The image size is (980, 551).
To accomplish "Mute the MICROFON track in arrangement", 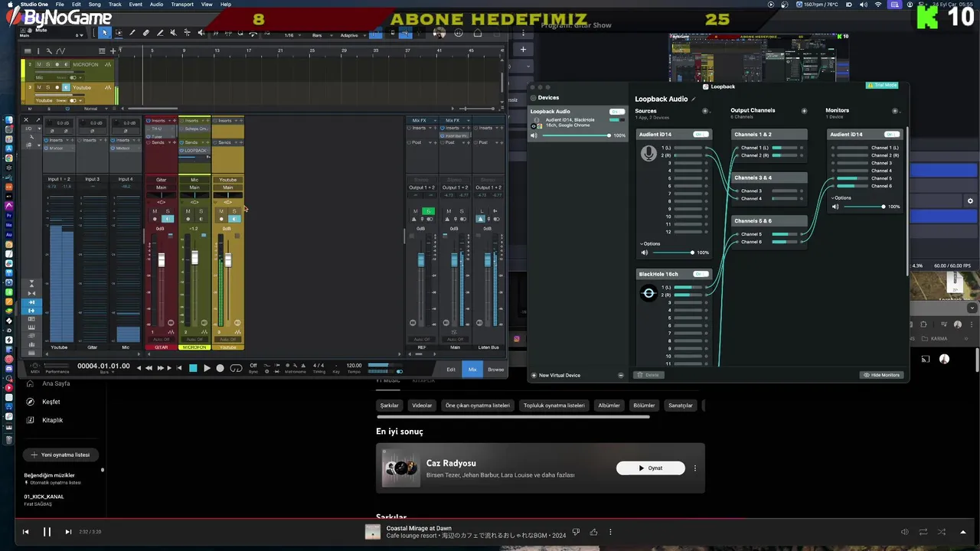I will click(38, 65).
